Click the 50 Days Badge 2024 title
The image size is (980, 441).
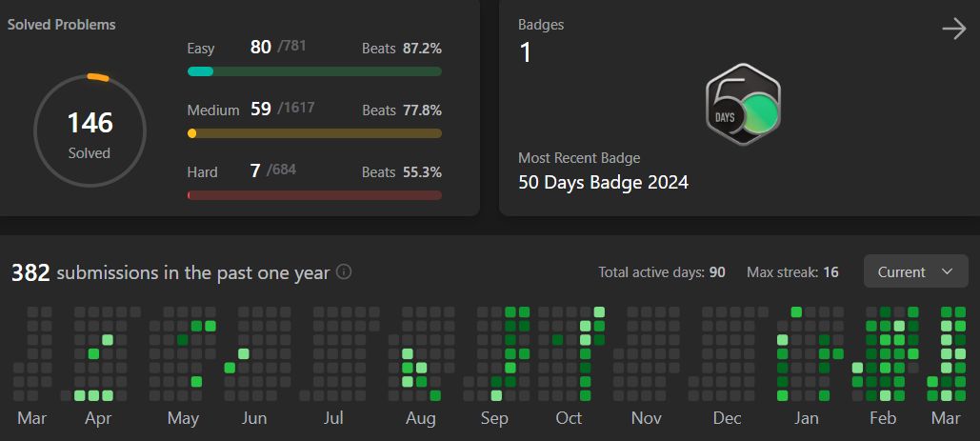603,182
